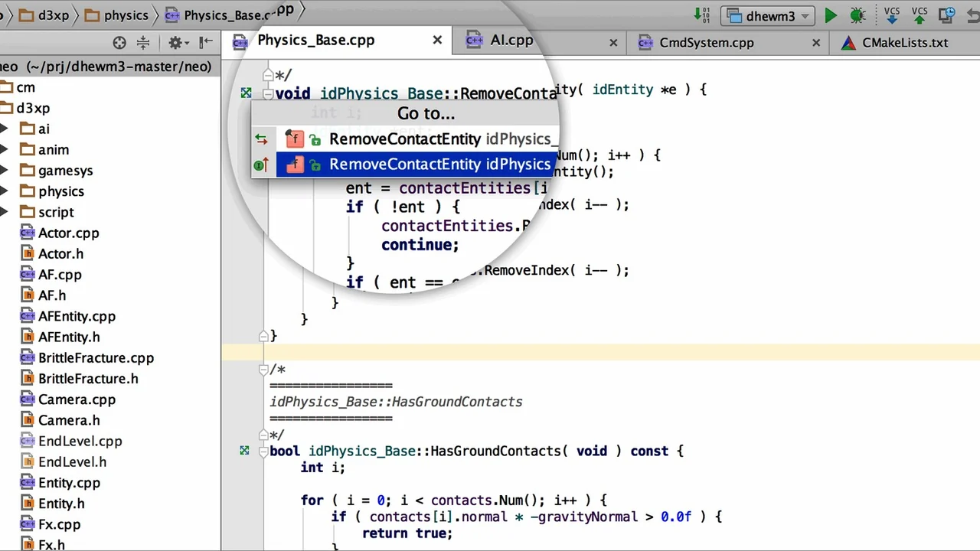Open Entity.cpp in project tree
980x551 pixels.
(x=69, y=483)
